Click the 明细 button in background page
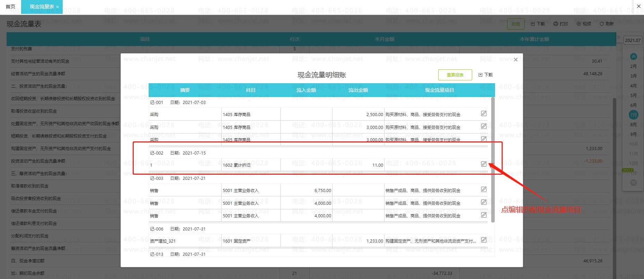 coord(515,24)
